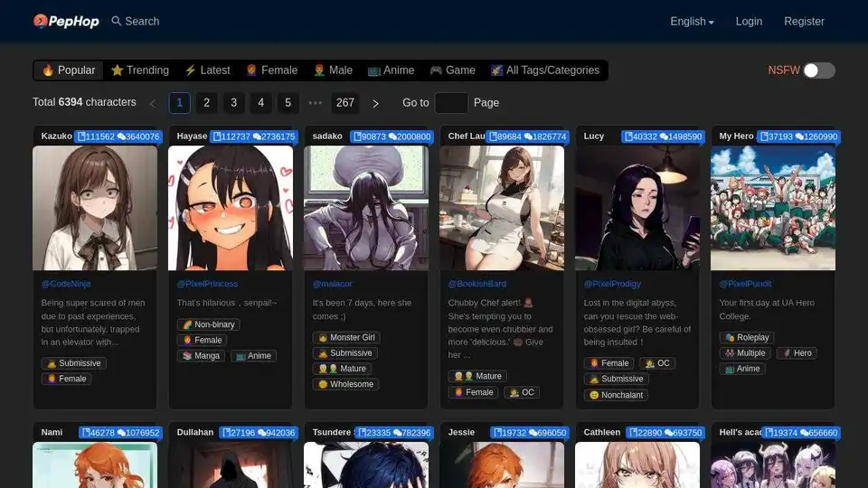Screen dimensions: 868x488
Task: Go to page 4
Action: tap(260, 103)
